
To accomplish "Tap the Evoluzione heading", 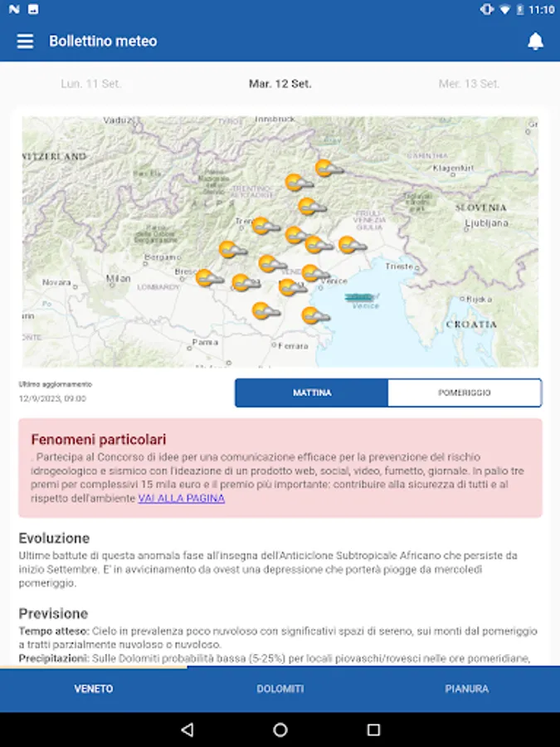I will [54, 538].
